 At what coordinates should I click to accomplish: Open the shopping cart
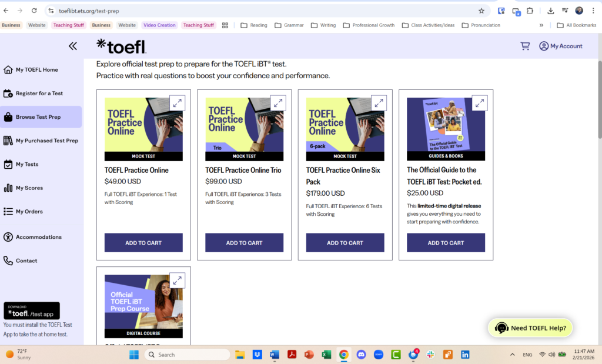[x=525, y=46]
